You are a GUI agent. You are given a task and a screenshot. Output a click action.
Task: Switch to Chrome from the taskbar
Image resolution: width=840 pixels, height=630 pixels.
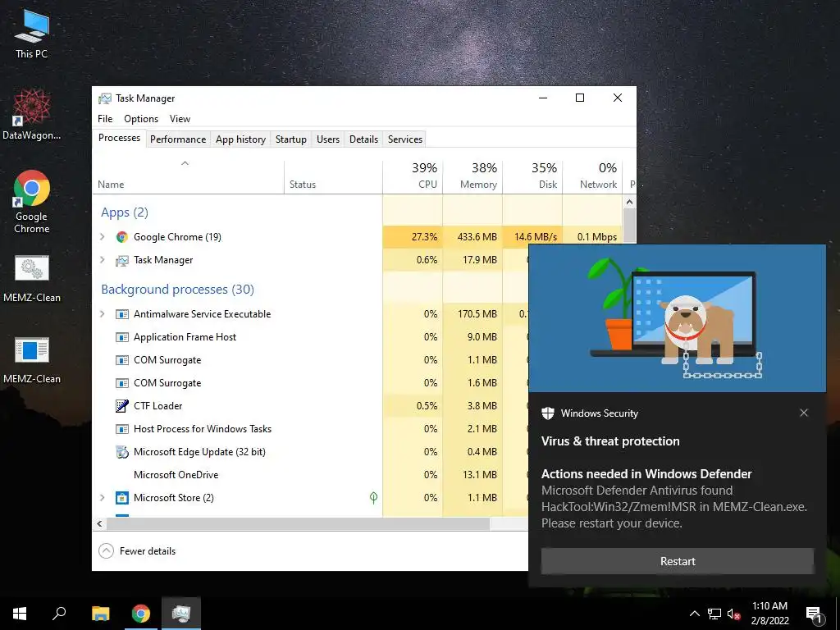click(141, 614)
